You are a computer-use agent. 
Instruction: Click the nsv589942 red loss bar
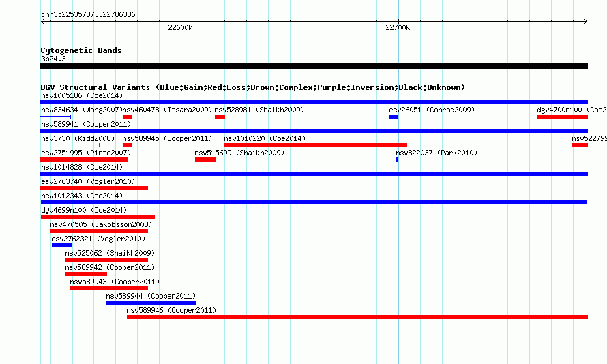87,274
